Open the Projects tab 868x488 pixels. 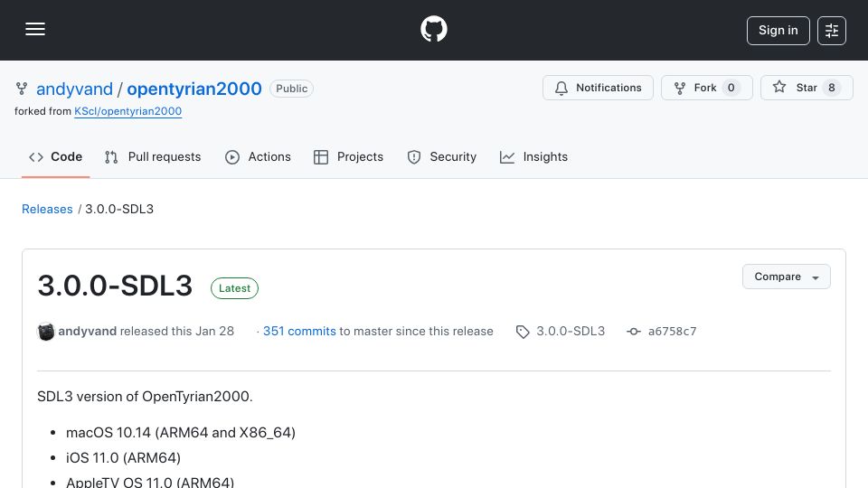348,157
